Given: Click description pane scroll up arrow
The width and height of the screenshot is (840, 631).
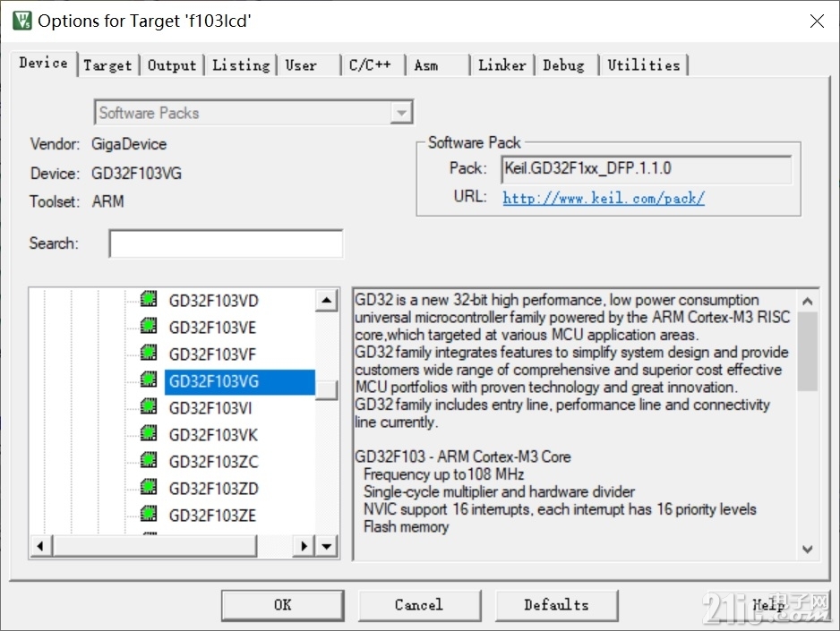Looking at the screenshot, I should pos(808,302).
